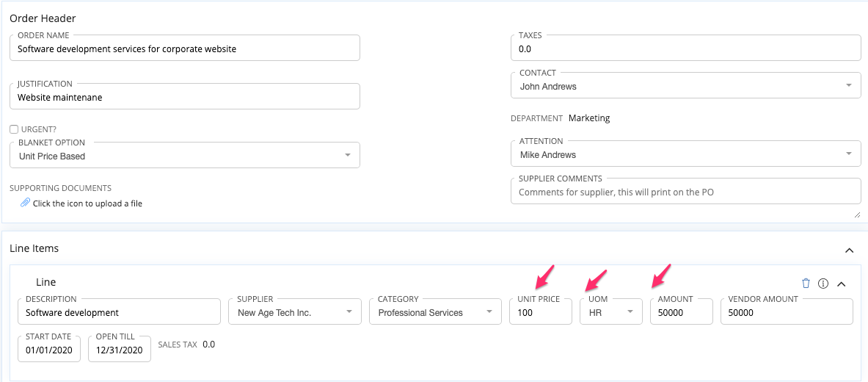Screen dimensions: 868x382
Task: Click the Line Items heading text
Action: 34,248
